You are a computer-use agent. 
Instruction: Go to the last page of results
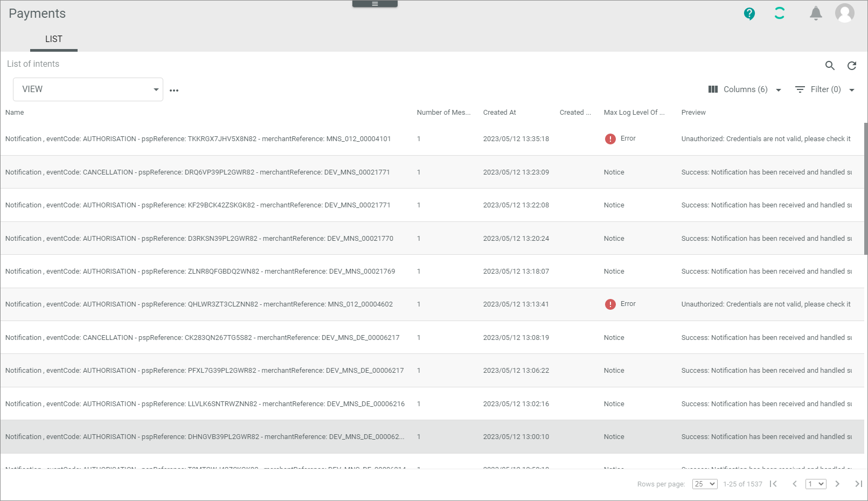click(x=858, y=484)
